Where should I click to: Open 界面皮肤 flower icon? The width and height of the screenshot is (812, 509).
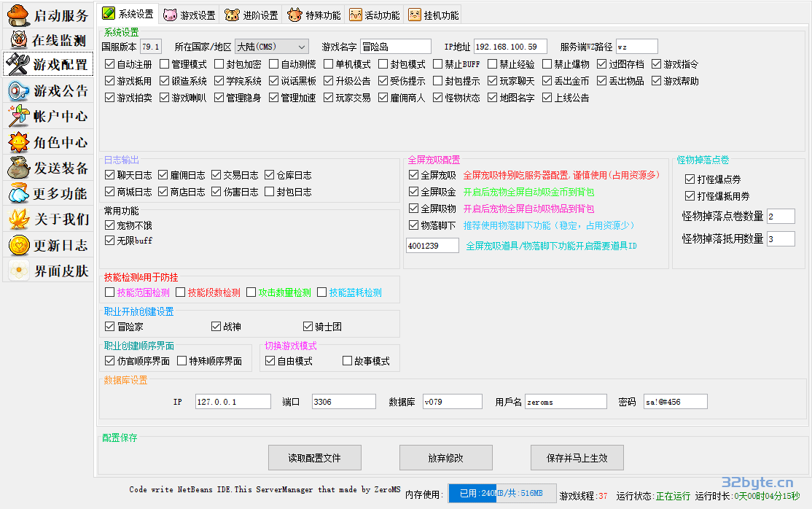tap(18, 271)
